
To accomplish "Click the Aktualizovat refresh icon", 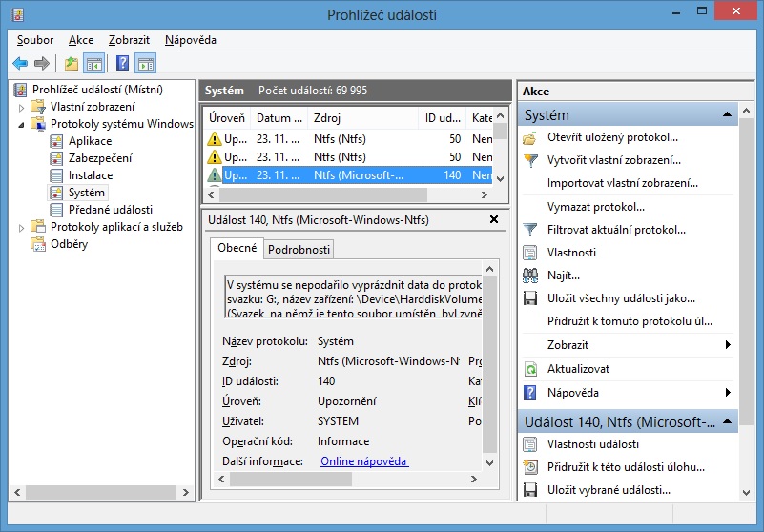I will click(531, 369).
